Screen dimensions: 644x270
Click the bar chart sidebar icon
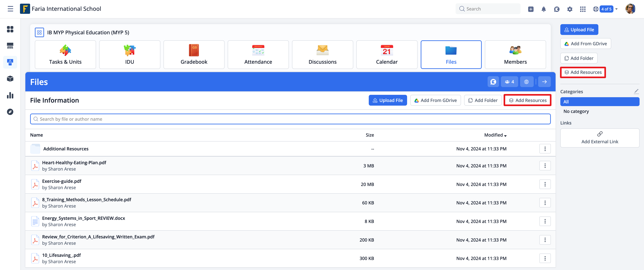point(10,95)
